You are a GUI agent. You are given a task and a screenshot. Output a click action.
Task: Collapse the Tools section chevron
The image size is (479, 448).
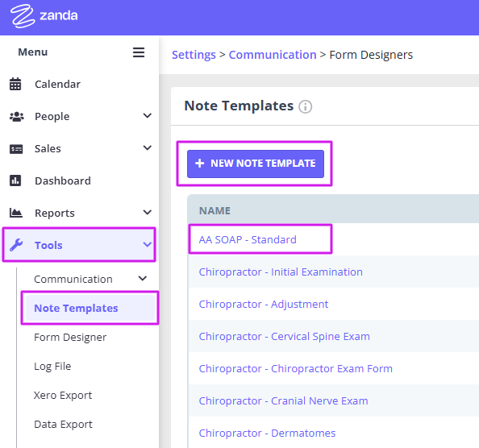click(x=148, y=244)
